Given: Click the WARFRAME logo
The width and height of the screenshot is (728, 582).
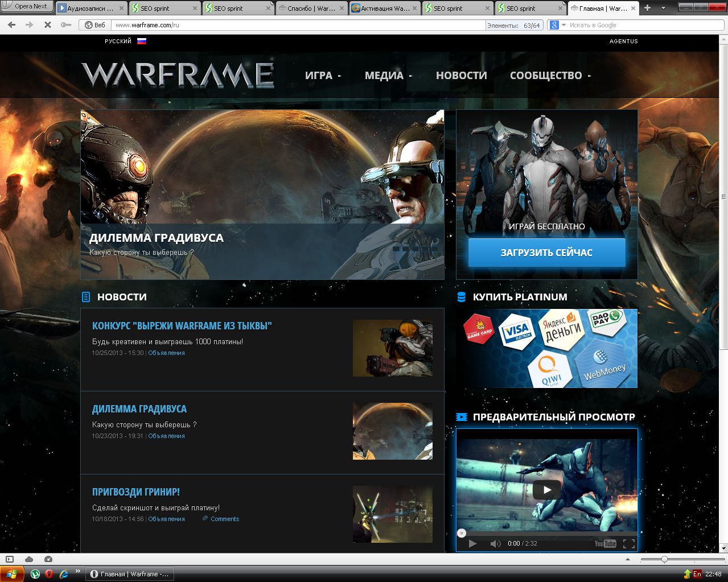Looking at the screenshot, I should [178, 75].
